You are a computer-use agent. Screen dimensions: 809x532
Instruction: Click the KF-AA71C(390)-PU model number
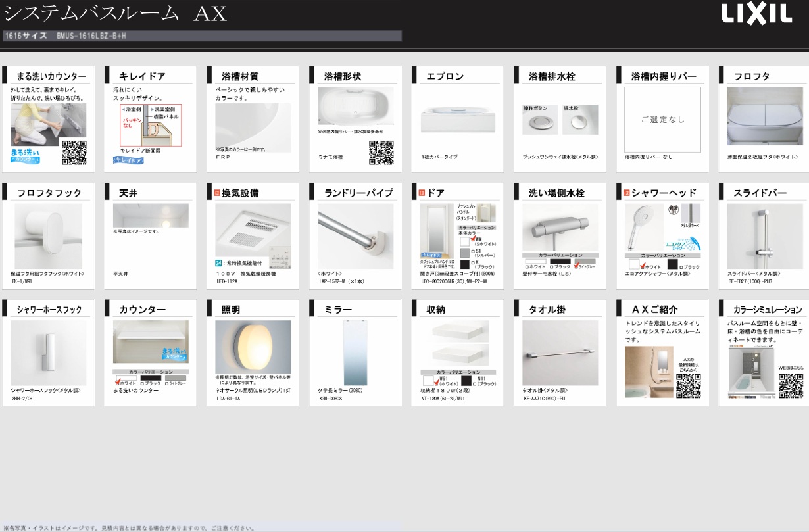pyautogui.click(x=545, y=399)
